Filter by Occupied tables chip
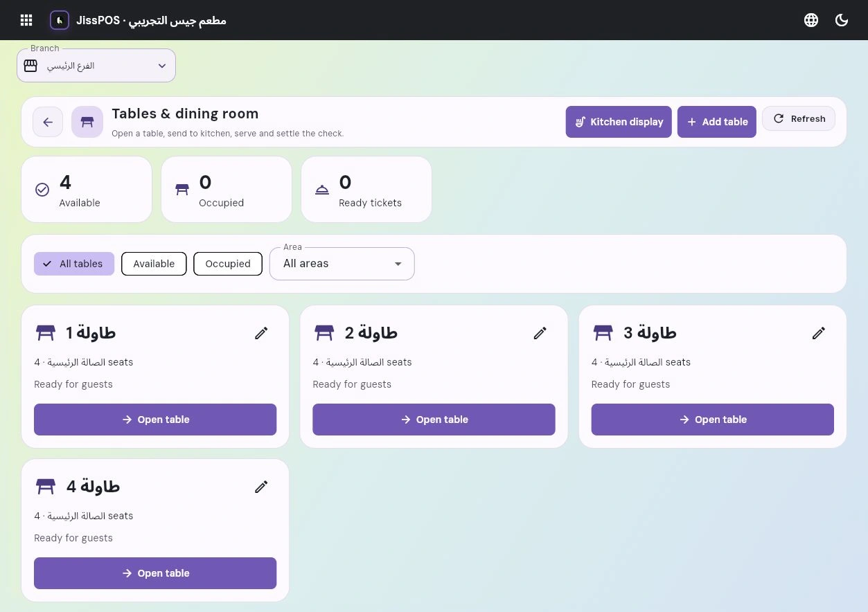Image resolution: width=868 pixels, height=612 pixels. [x=228, y=264]
